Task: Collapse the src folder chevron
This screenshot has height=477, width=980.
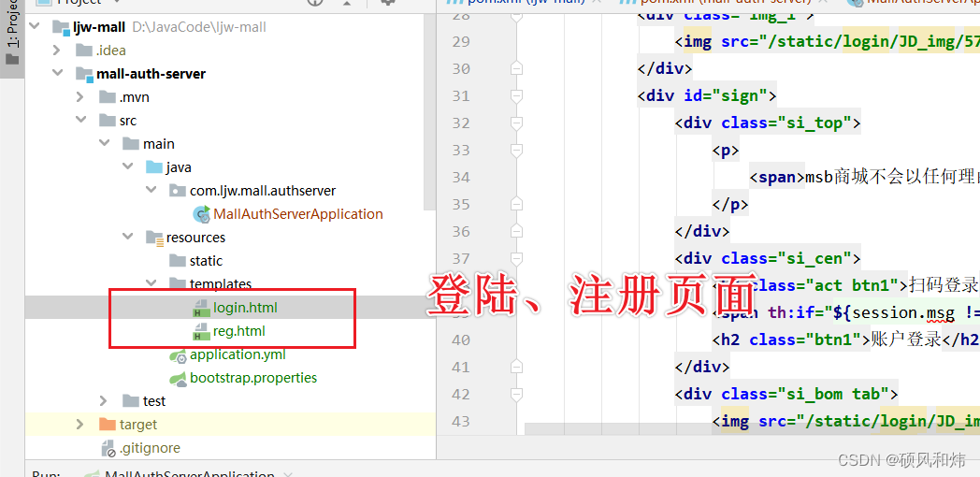Action: pos(80,120)
